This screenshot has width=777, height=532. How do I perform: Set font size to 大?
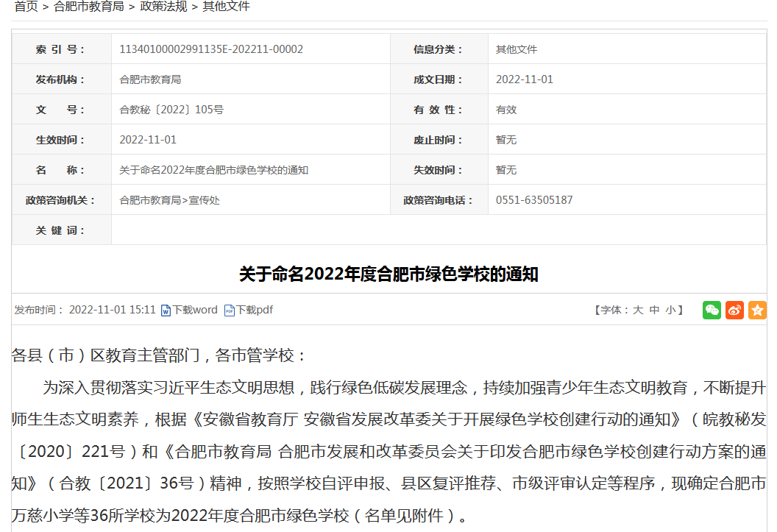[x=638, y=310]
